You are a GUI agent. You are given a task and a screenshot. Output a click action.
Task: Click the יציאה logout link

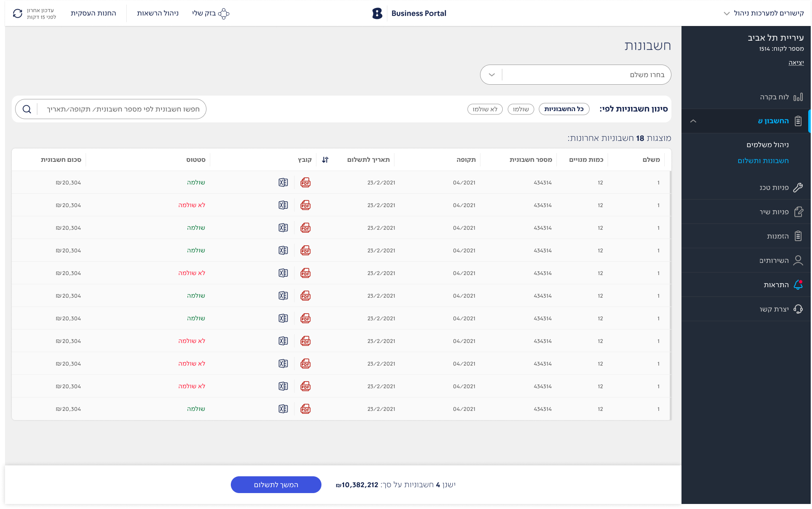coord(796,62)
